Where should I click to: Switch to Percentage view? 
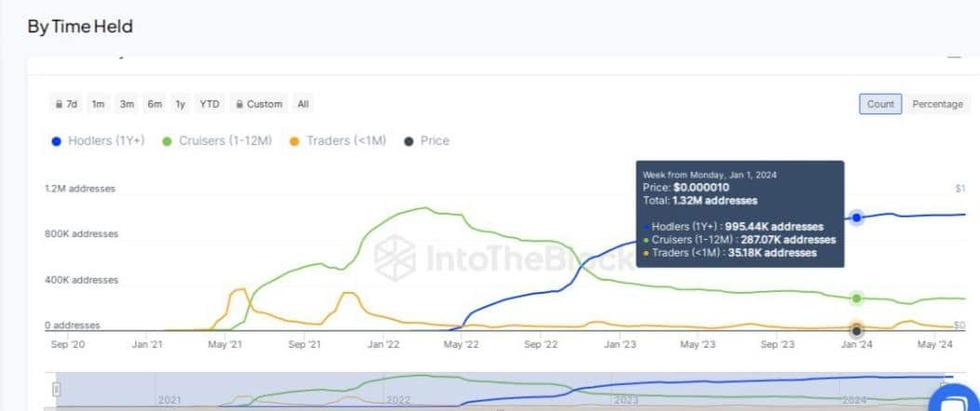[x=937, y=104]
